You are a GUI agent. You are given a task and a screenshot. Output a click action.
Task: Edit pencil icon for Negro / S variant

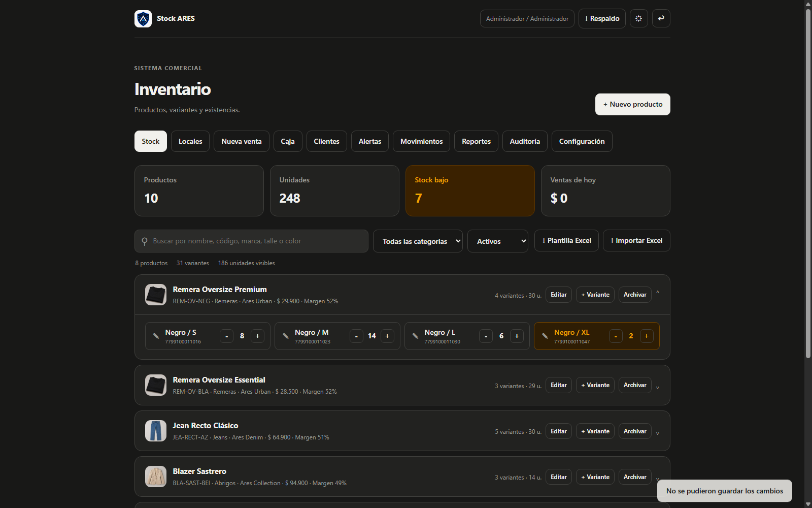click(x=156, y=336)
